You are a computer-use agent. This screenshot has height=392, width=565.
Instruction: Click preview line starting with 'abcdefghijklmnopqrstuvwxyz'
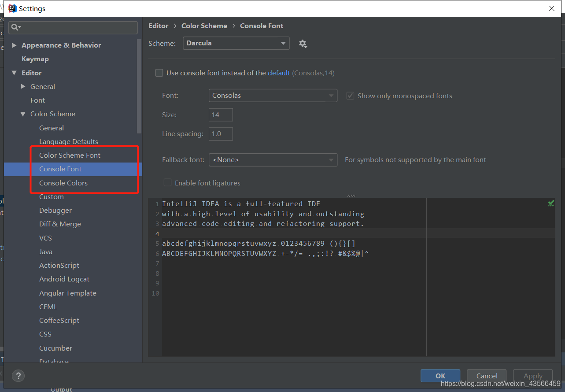coord(258,244)
